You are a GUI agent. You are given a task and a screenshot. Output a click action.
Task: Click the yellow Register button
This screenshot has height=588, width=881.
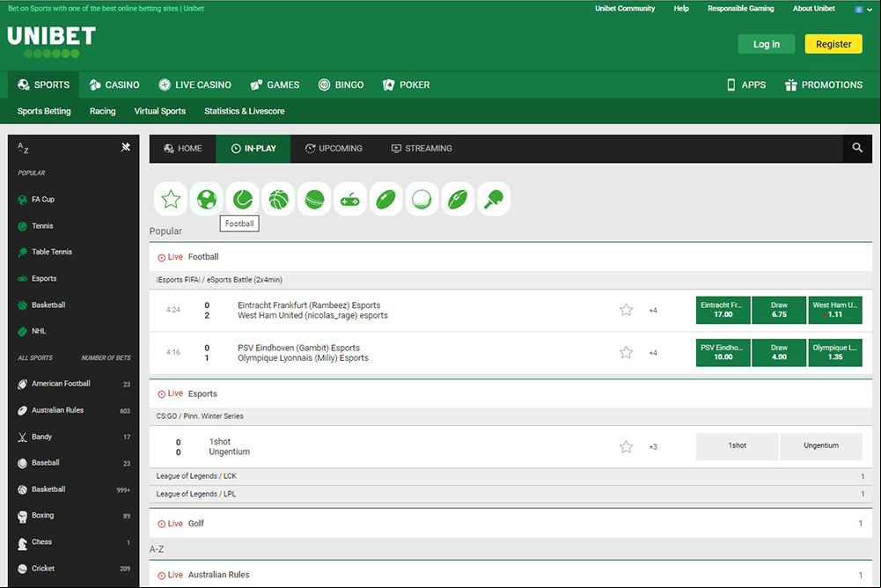click(x=833, y=44)
